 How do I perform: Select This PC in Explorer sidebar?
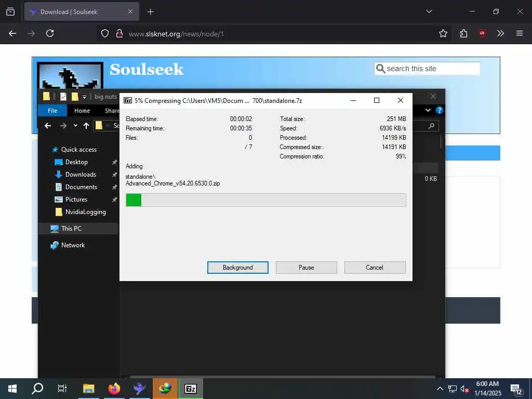click(71, 229)
